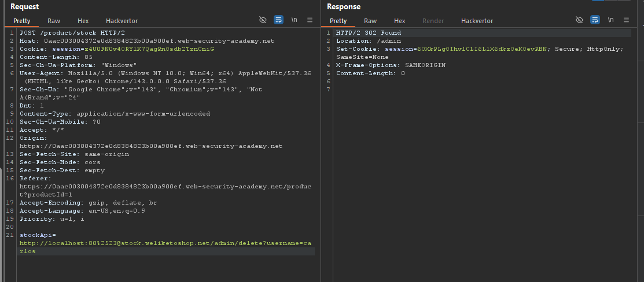Click the Sec-Ch-Ua-Platform "Windows" header
This screenshot has width=644, height=282.
point(79,65)
